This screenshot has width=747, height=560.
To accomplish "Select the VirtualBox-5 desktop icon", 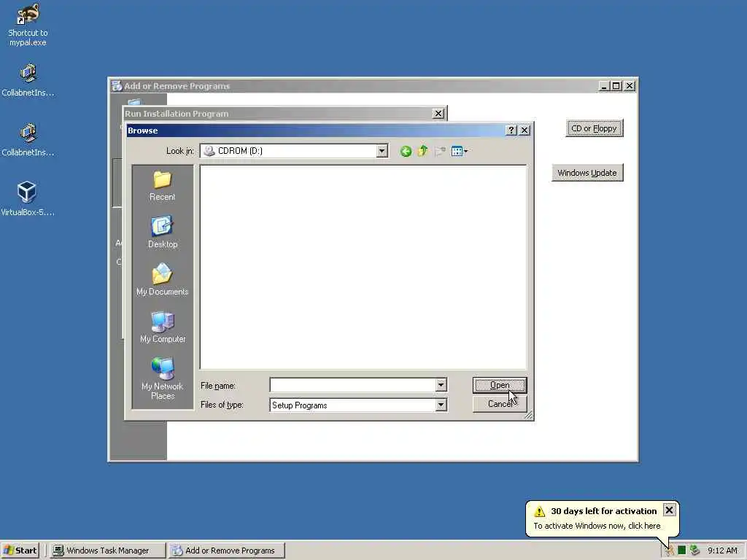I will [27, 200].
